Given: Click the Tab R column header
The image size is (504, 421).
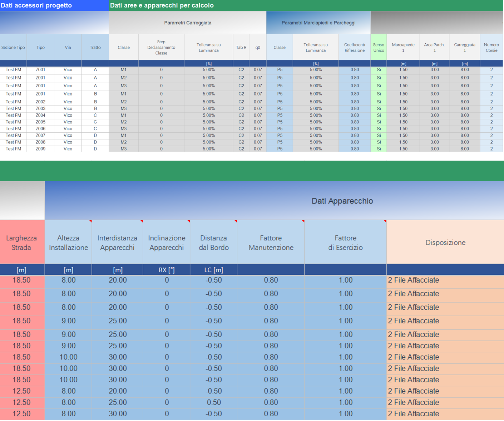Looking at the screenshot, I should pos(241,48).
